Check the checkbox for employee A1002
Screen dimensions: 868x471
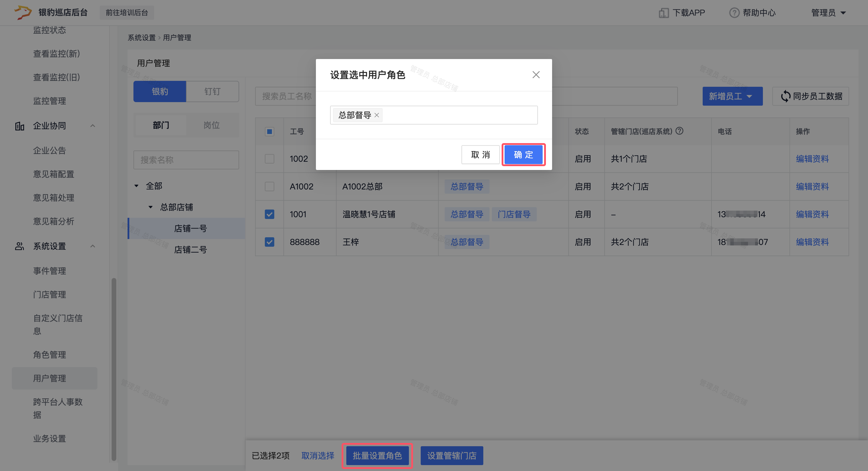(x=269, y=186)
